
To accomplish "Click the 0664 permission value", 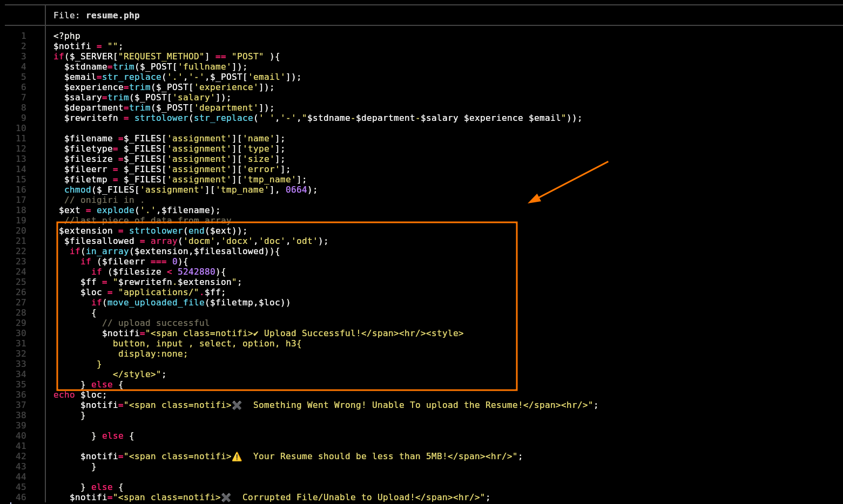I will click(296, 190).
